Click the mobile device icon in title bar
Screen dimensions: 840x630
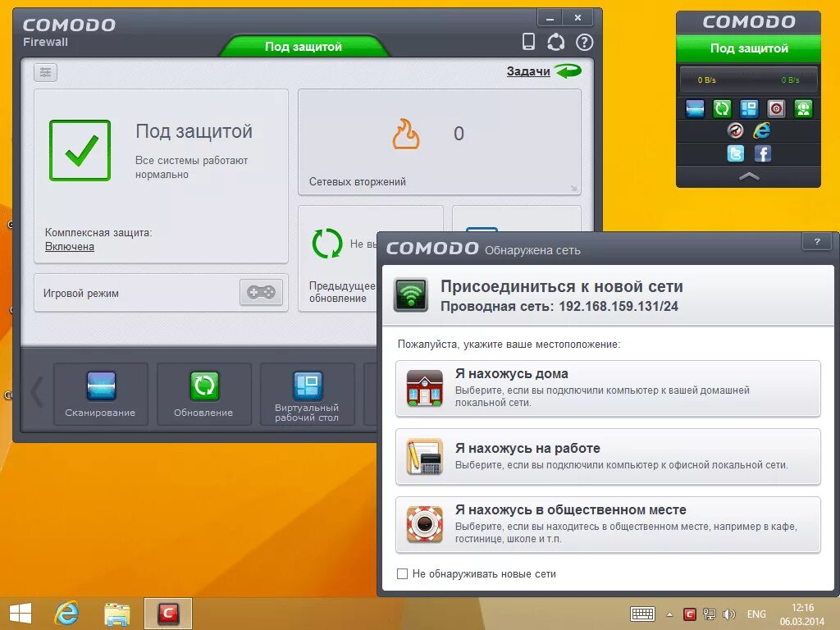[528, 40]
